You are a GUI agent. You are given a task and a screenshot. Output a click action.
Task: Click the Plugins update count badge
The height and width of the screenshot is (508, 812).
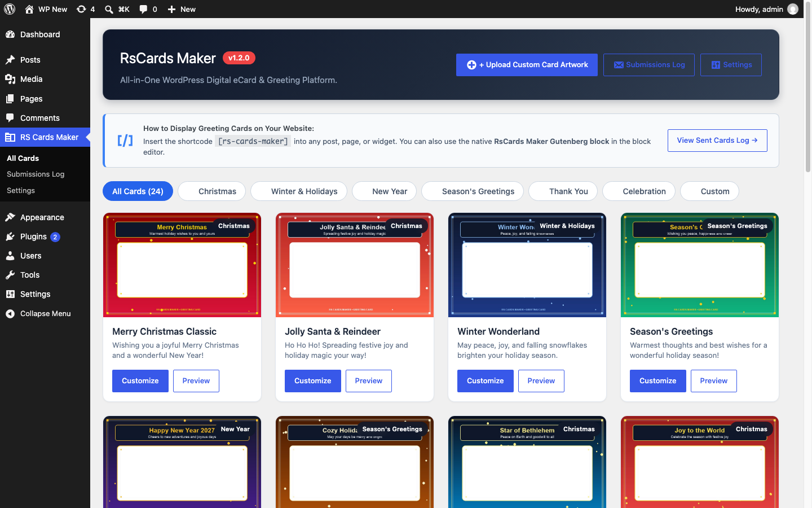coord(55,237)
